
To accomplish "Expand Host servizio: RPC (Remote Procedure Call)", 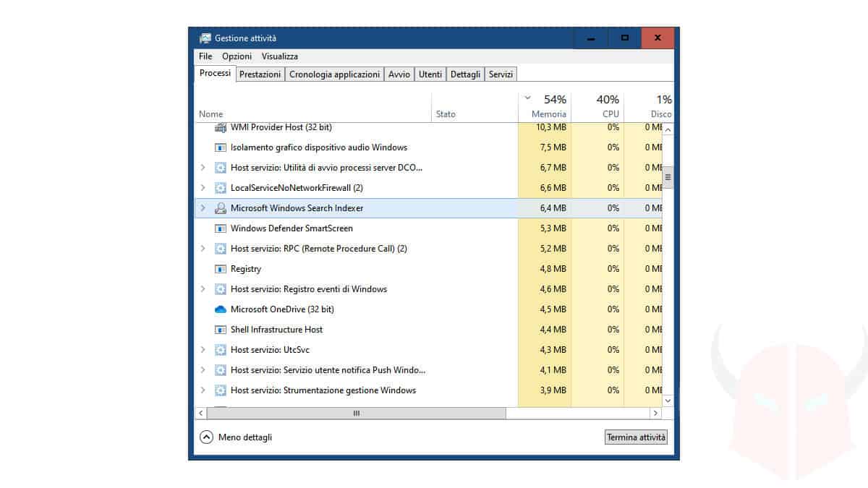I will [x=203, y=249].
